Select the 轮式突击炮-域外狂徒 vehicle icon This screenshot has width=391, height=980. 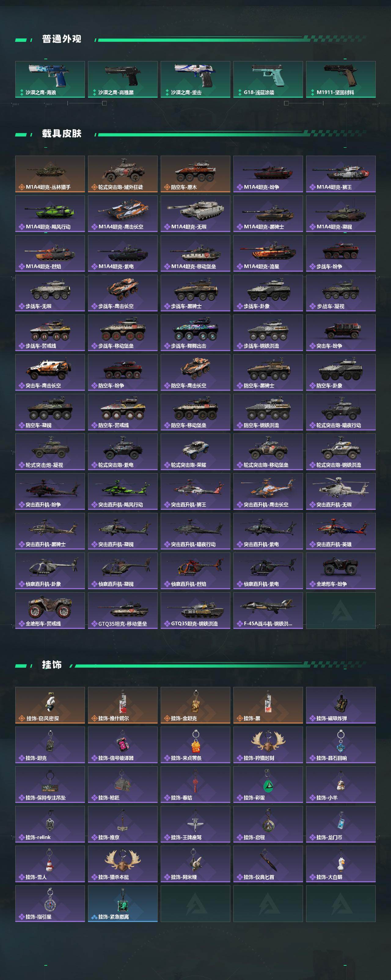122,174
